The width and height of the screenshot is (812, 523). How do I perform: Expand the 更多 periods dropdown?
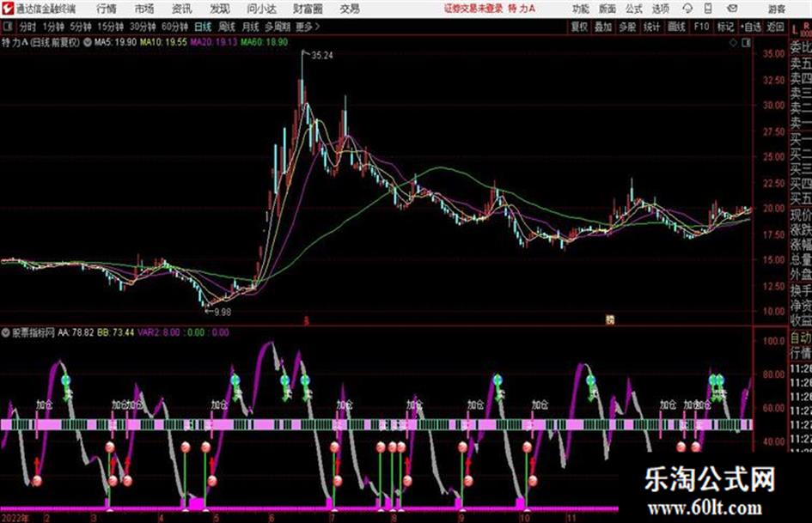(308, 27)
